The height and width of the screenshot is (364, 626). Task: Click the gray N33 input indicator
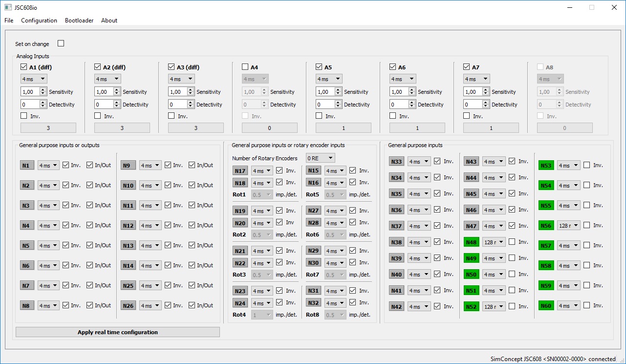pyautogui.click(x=397, y=162)
